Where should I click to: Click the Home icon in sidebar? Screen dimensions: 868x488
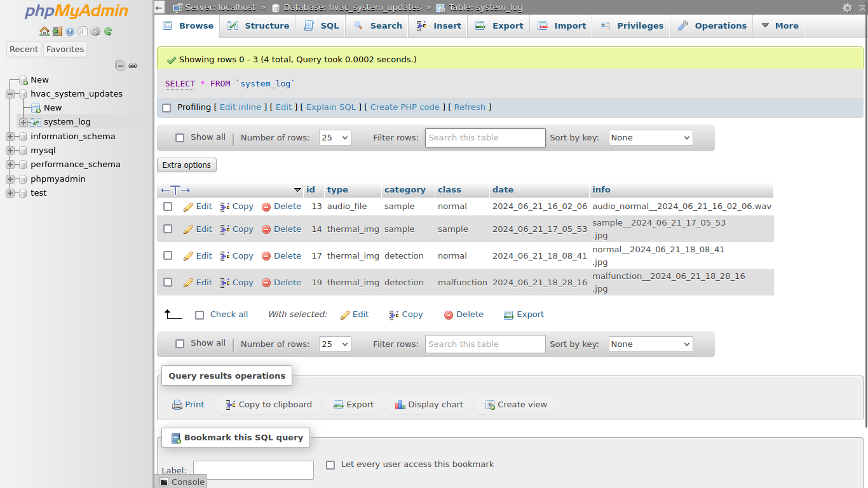[44, 31]
